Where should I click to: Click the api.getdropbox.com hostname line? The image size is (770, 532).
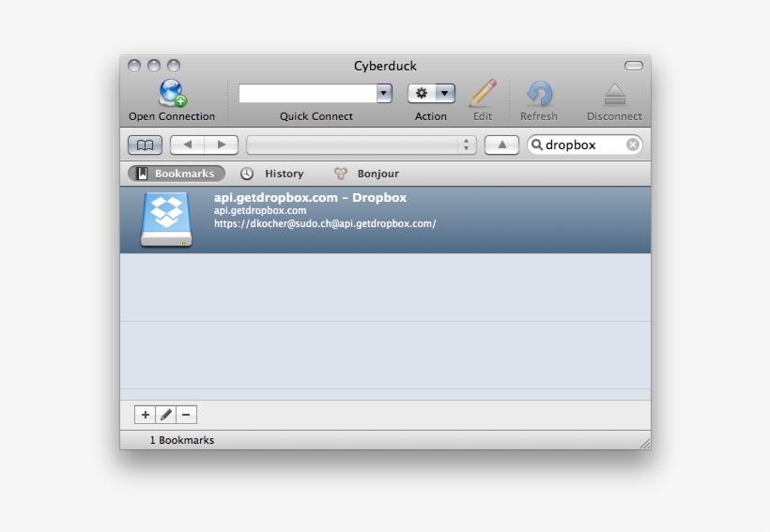[260, 210]
